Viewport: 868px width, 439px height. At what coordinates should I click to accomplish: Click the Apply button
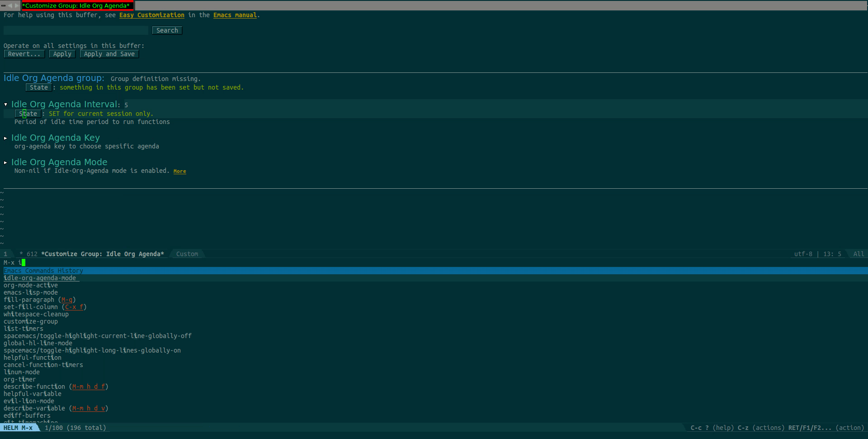[62, 54]
